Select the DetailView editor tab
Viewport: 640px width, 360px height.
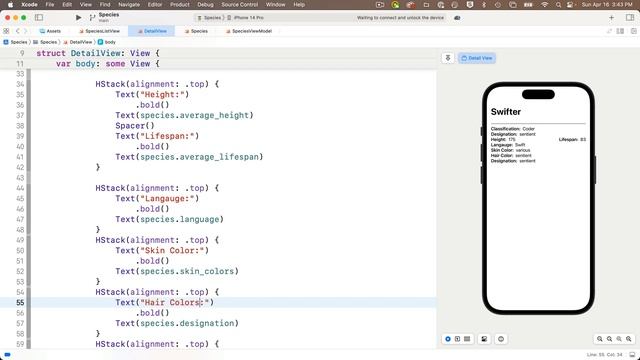tap(152, 31)
